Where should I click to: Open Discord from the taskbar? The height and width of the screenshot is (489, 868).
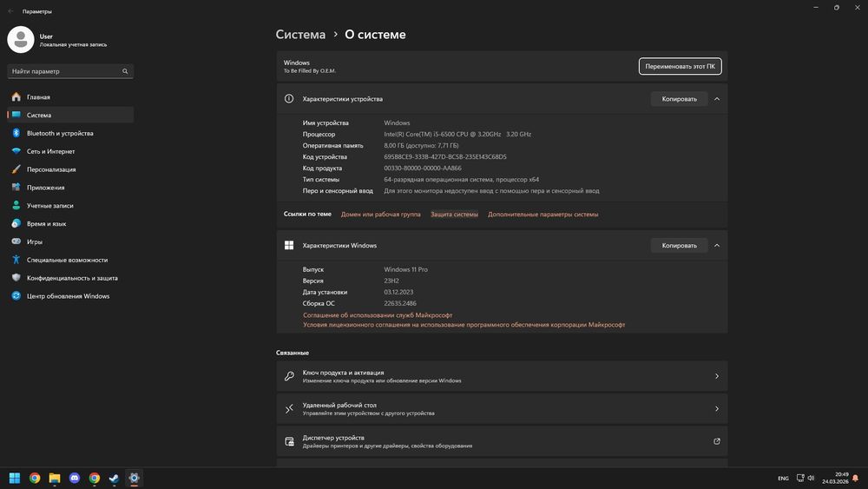pos(74,478)
